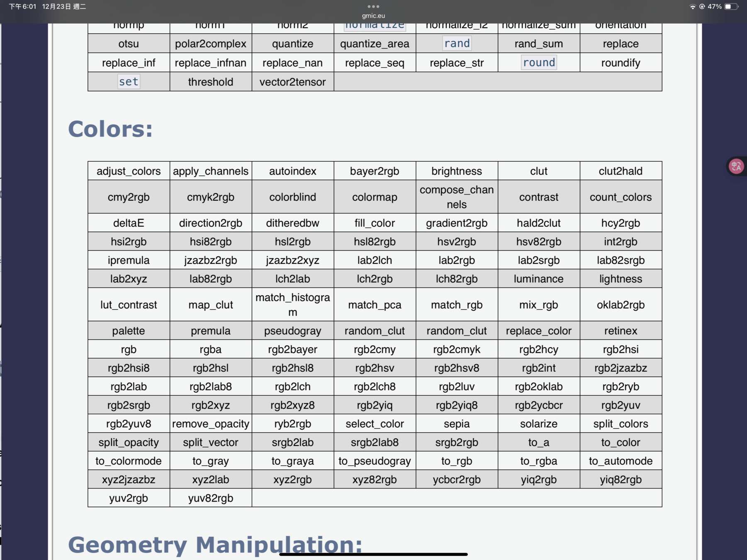The height and width of the screenshot is (560, 747).
Task: Tap the three-dot multitasking icon
Action: coord(373,6)
